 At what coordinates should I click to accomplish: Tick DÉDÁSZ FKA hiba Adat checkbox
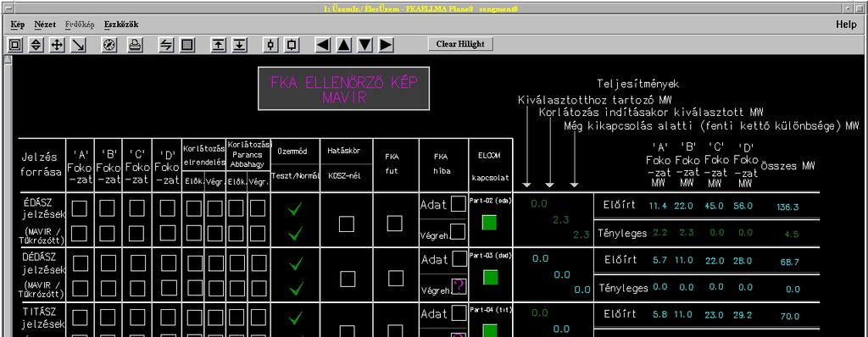point(459,259)
